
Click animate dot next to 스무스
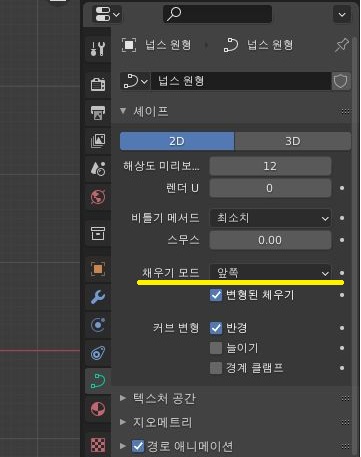342,240
